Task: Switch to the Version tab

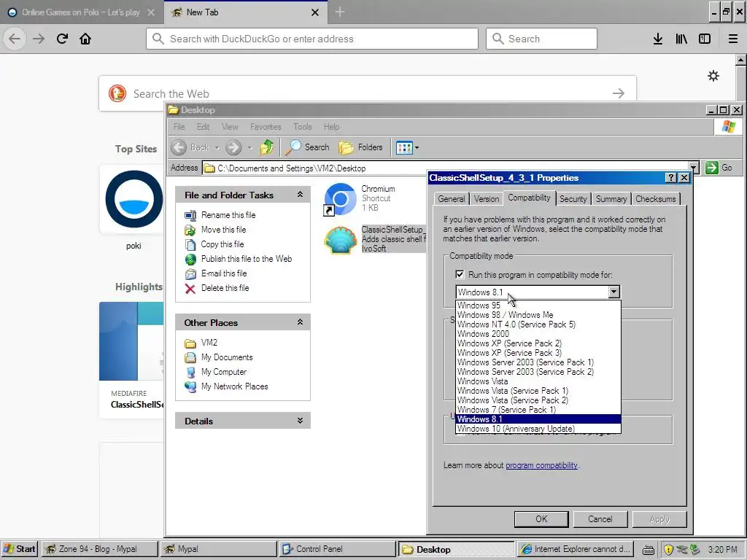Action: (487, 199)
